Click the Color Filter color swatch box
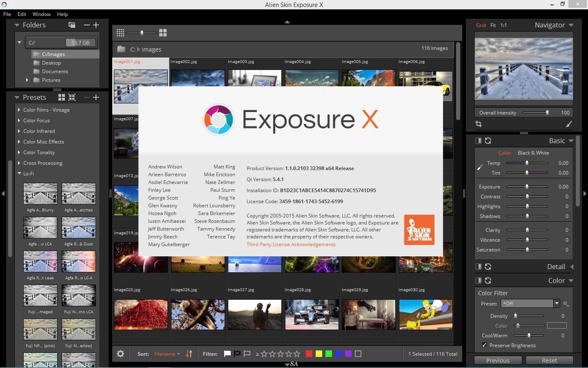588x368 pixels. (x=557, y=325)
